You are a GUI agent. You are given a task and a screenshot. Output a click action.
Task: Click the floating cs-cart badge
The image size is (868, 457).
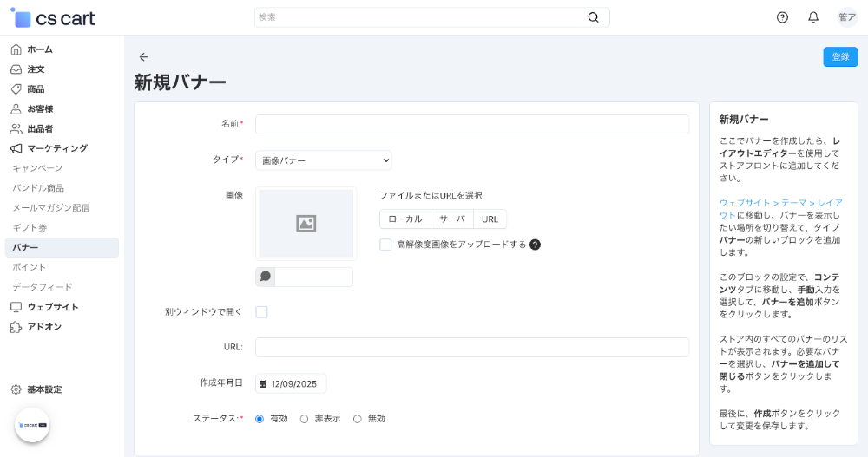click(32, 425)
